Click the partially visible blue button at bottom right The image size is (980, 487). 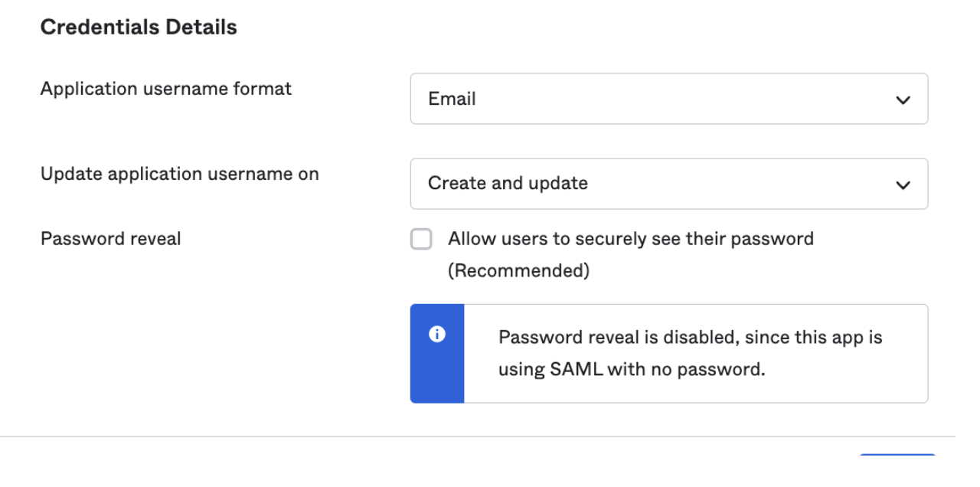pyautogui.click(x=897, y=456)
